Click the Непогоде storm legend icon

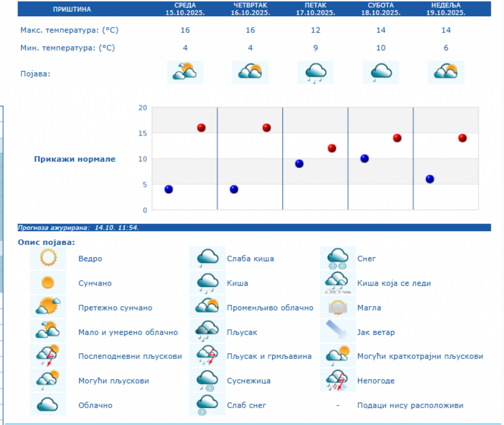coord(338,380)
